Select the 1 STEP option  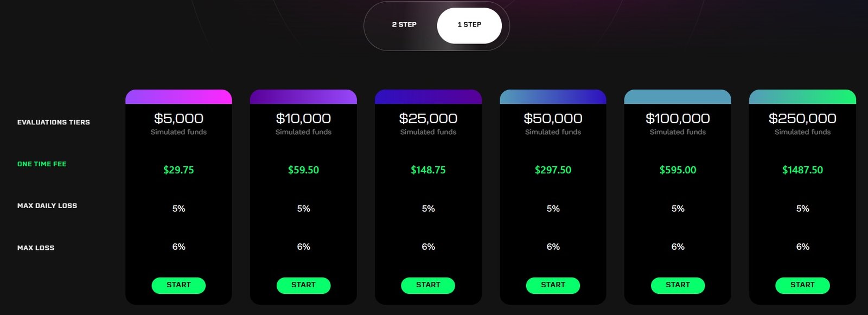point(469,25)
